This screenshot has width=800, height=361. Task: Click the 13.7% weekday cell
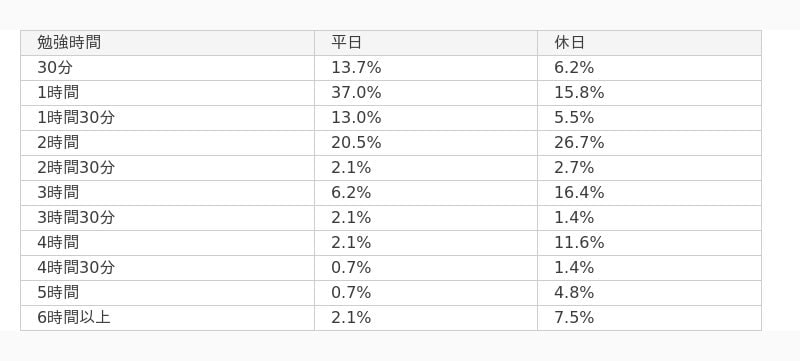(x=426, y=68)
